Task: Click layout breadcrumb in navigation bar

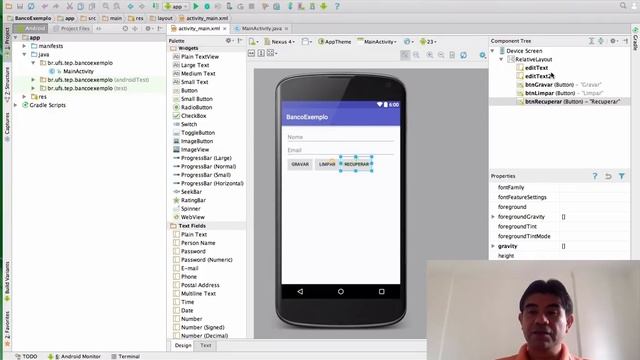Action: [x=161, y=18]
